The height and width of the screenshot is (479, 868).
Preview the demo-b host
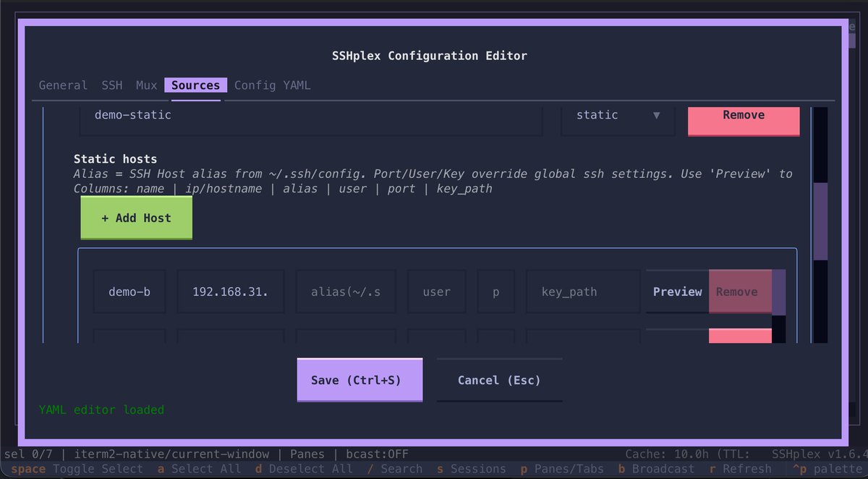click(x=677, y=292)
